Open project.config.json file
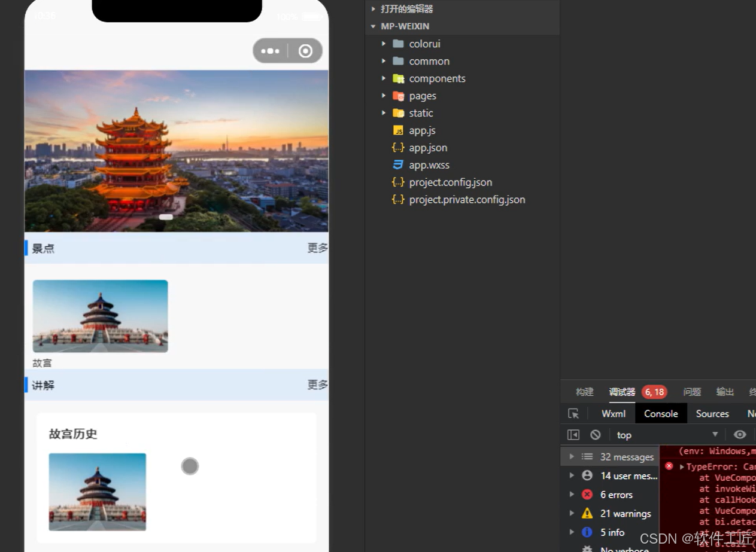 pyautogui.click(x=451, y=182)
